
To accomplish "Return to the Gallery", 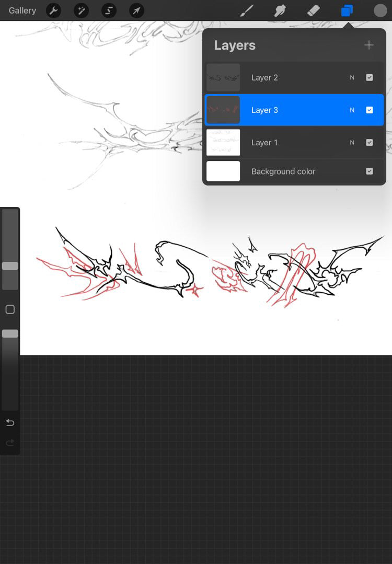I will point(22,10).
